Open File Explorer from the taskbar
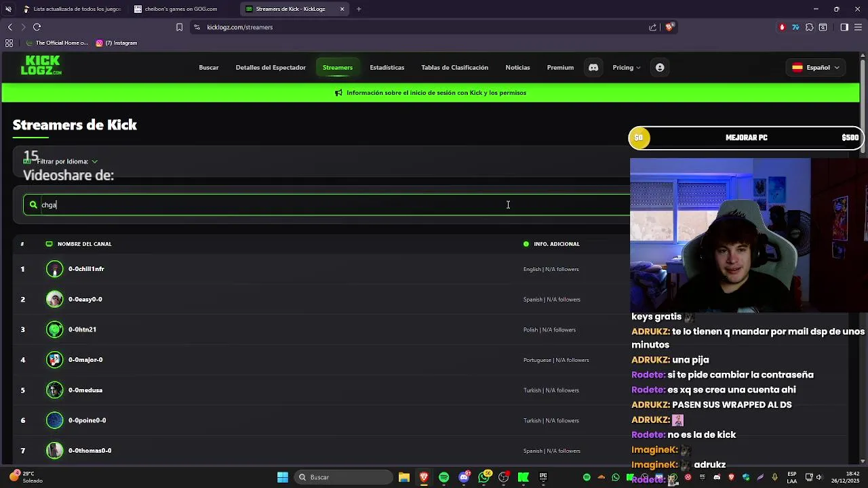868x488 pixels. [404, 477]
